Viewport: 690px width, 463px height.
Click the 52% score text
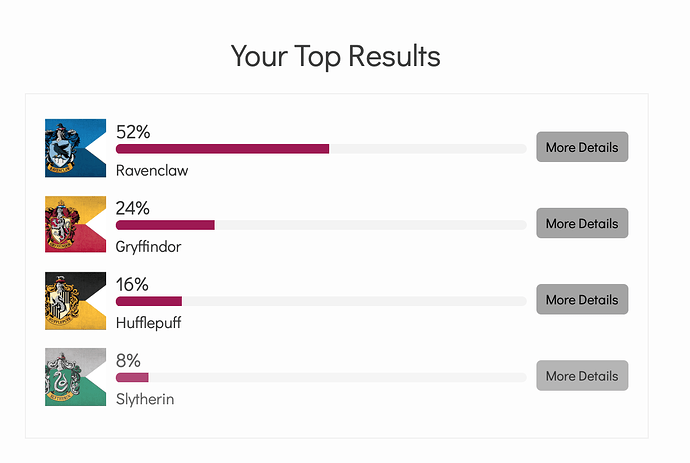[133, 132]
